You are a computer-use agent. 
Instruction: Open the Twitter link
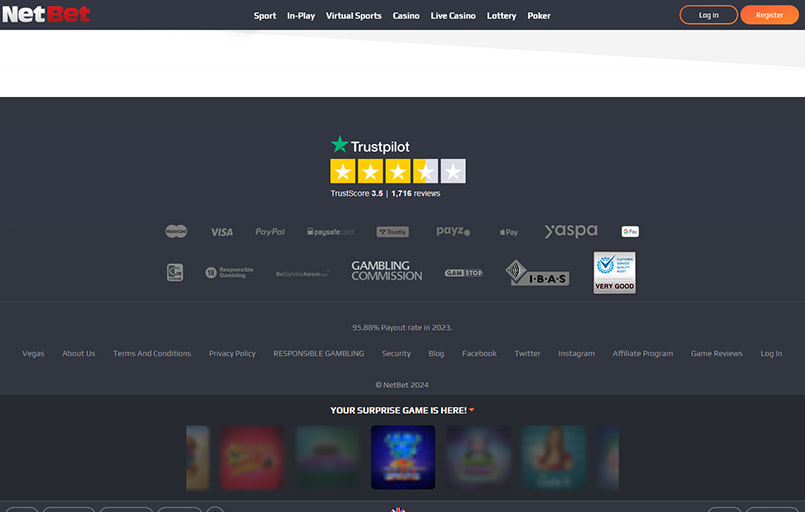click(x=527, y=353)
